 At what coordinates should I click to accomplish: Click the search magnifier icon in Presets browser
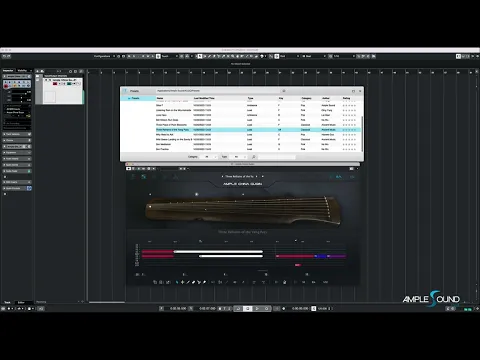coord(254,157)
